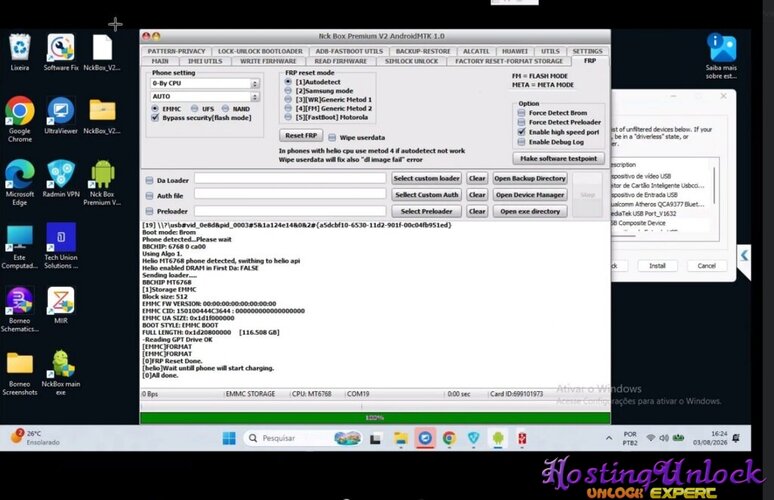Click the green 100% progress bar

(375, 418)
